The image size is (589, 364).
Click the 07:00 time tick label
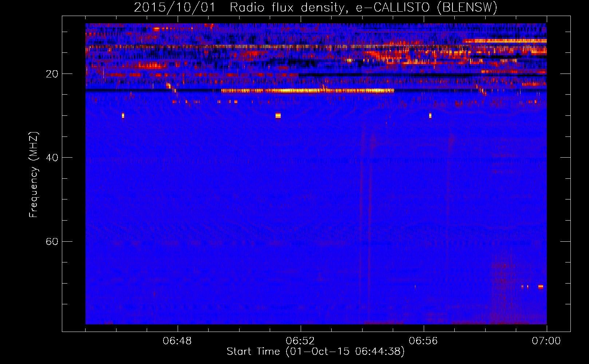[546, 341]
